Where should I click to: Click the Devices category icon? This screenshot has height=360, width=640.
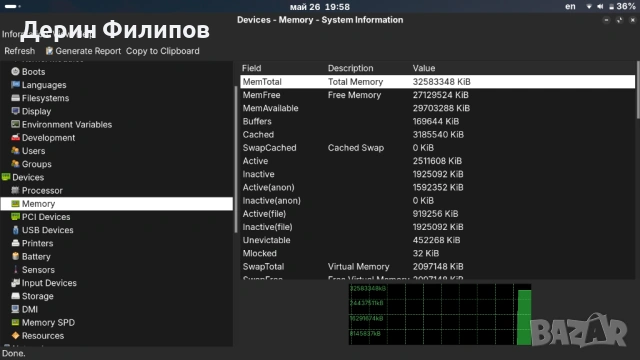coord(6,177)
